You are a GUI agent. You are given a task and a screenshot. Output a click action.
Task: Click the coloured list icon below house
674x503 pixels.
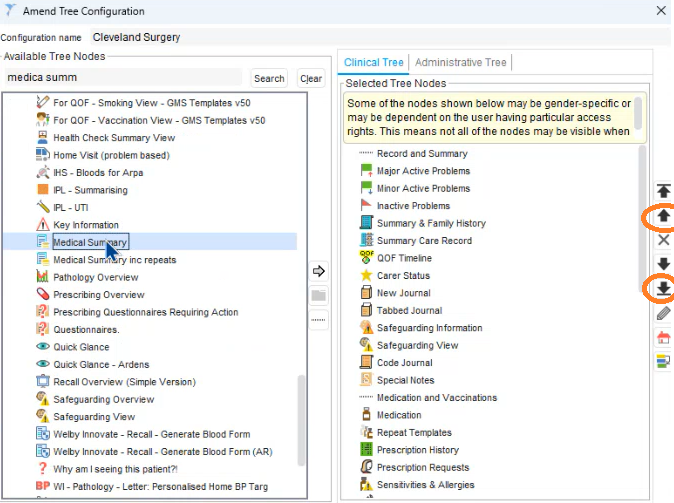click(663, 361)
